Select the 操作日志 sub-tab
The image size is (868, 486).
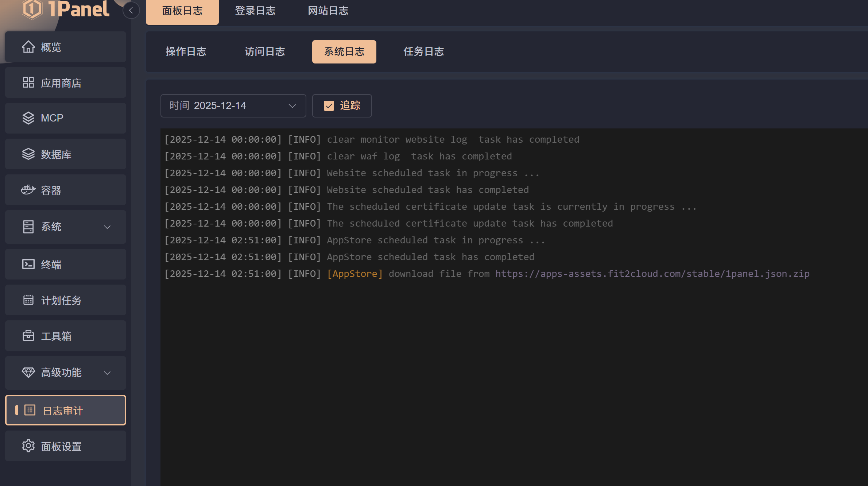186,51
